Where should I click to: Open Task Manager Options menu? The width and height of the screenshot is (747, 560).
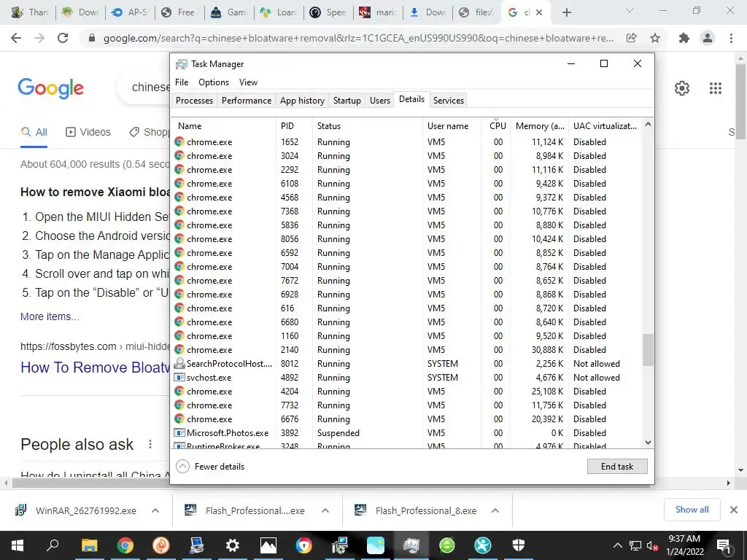point(214,82)
